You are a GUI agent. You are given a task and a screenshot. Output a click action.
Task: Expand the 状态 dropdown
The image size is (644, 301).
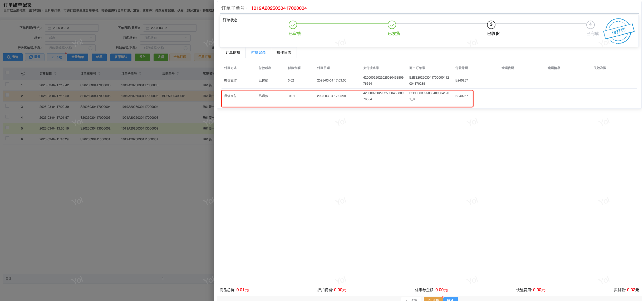[70, 38]
